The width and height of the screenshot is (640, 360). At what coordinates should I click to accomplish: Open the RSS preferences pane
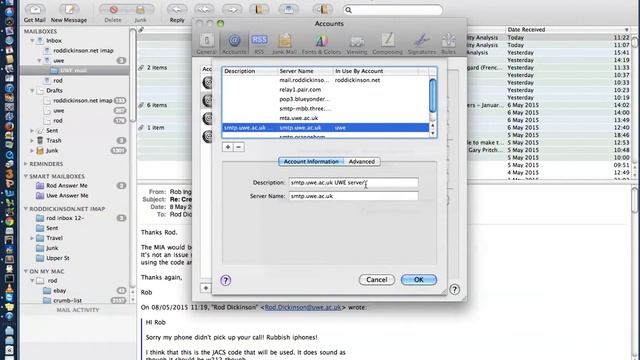pyautogui.click(x=259, y=43)
